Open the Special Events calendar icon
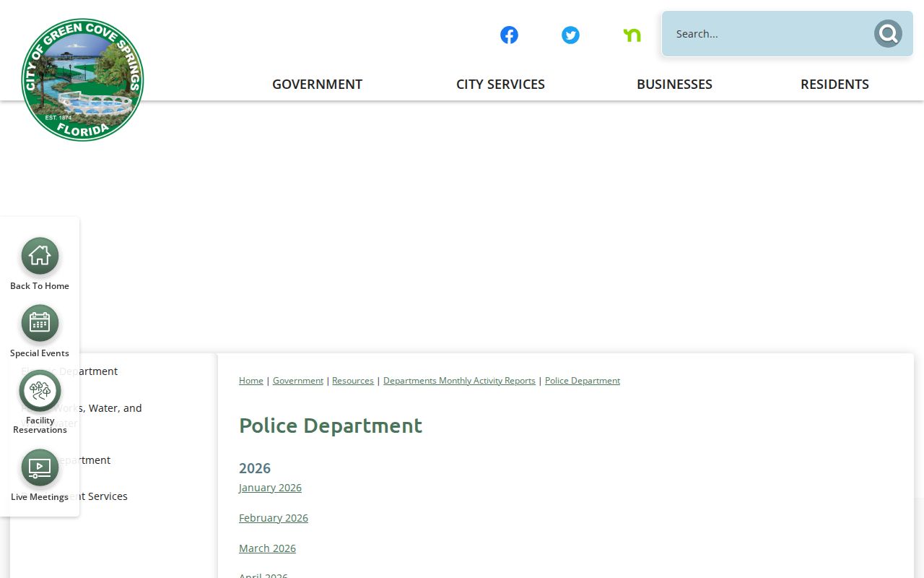 click(40, 323)
